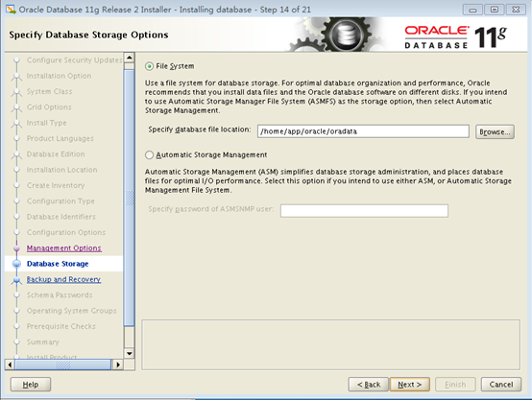Click the Database Edition step text
The width and height of the screenshot is (532, 400).
(x=56, y=154)
